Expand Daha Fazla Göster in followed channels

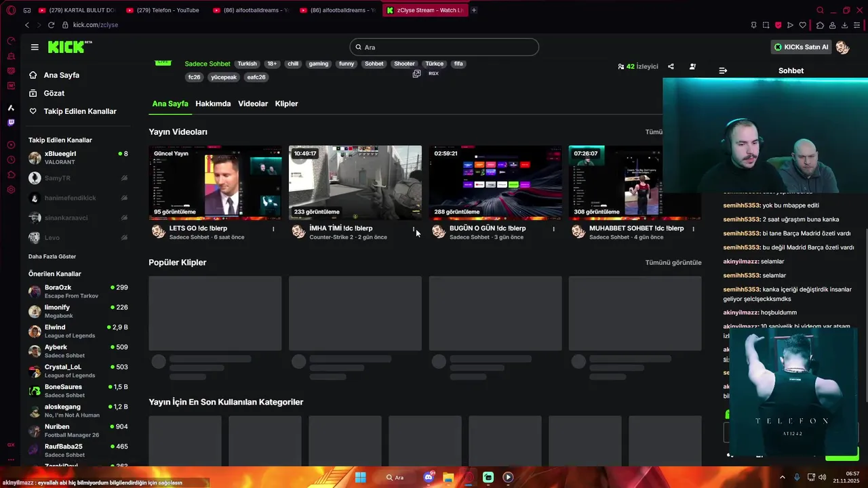52,256
